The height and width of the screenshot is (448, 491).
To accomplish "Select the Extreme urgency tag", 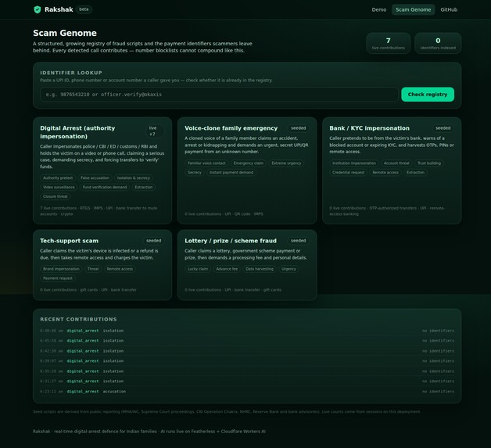I will [286, 163].
